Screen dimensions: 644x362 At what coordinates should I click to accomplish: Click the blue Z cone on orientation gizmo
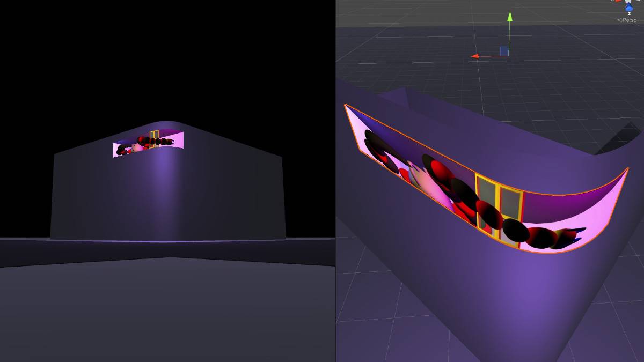pyautogui.click(x=629, y=9)
